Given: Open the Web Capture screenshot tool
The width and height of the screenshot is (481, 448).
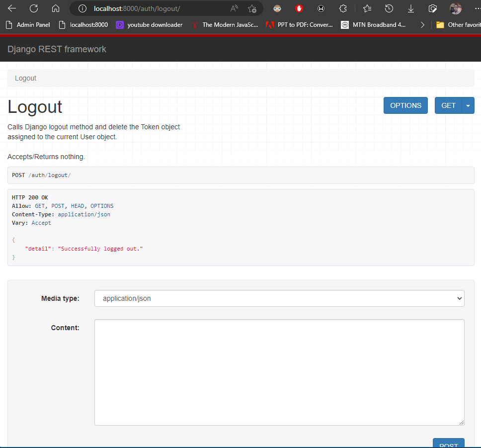Looking at the screenshot, I should (x=432, y=8).
